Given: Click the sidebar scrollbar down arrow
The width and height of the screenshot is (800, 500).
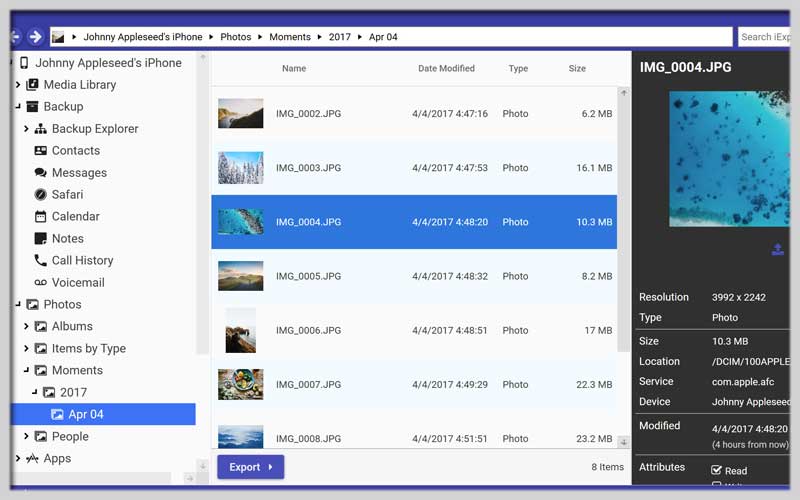Looking at the screenshot, I should (x=203, y=465).
